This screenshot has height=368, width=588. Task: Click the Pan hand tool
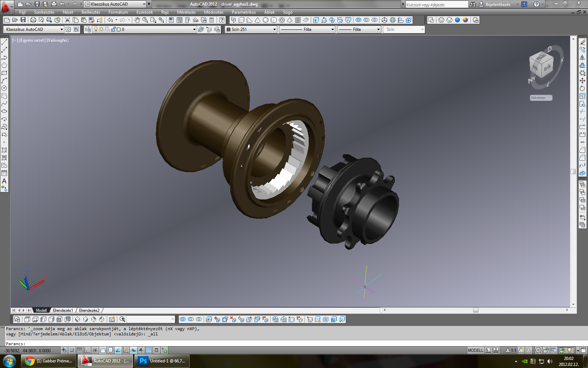tap(137, 20)
